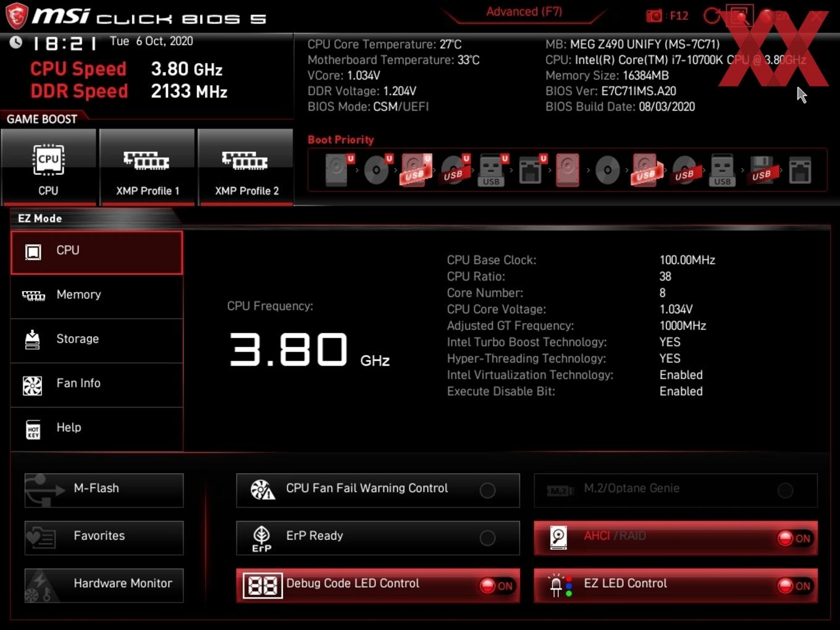The height and width of the screenshot is (630, 840).
Task: Launch M-Flash utility
Action: pyautogui.click(x=104, y=490)
